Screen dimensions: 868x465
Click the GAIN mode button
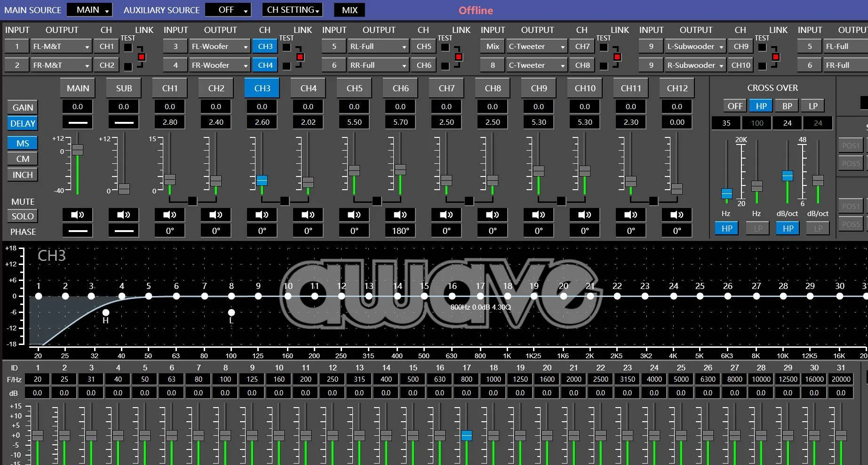[x=23, y=107]
